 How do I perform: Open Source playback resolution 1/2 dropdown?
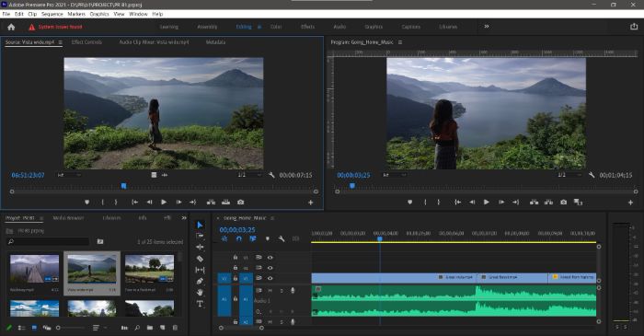(249, 175)
